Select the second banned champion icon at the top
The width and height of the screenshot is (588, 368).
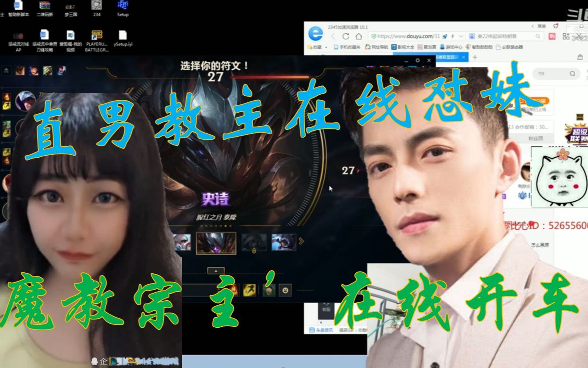pyautogui.click(x=34, y=71)
